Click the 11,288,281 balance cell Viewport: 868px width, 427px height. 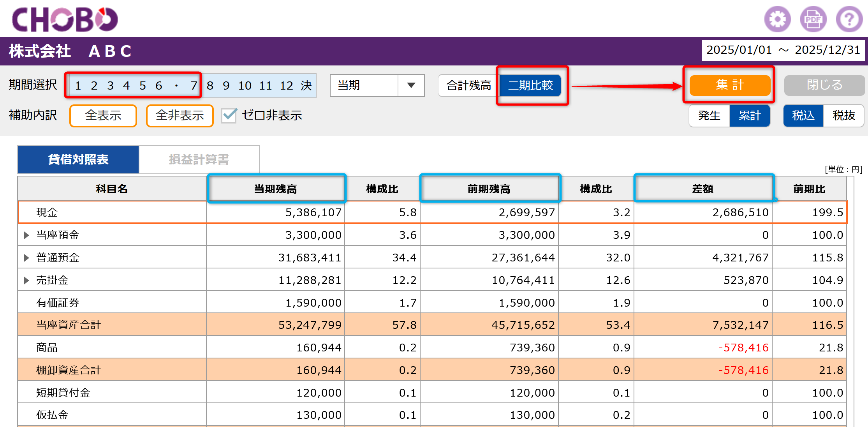(276, 280)
